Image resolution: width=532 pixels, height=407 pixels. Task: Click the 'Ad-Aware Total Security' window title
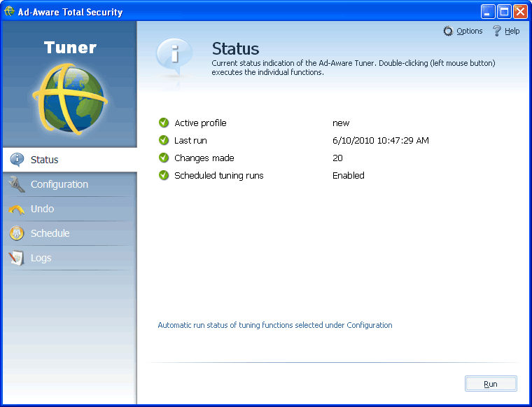(70, 12)
